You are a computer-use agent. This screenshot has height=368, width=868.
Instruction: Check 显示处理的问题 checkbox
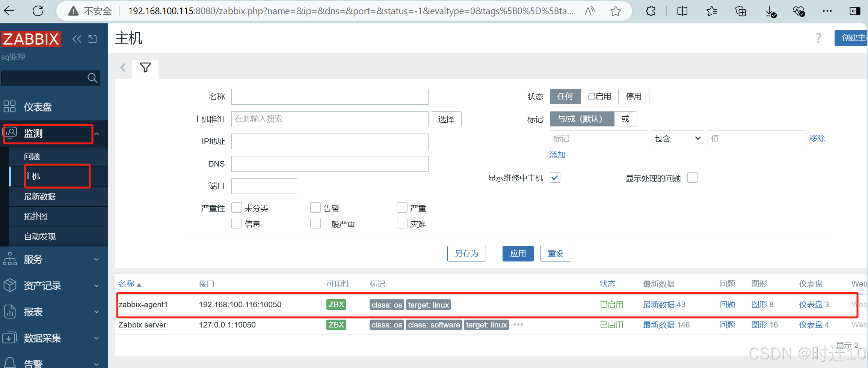click(693, 177)
